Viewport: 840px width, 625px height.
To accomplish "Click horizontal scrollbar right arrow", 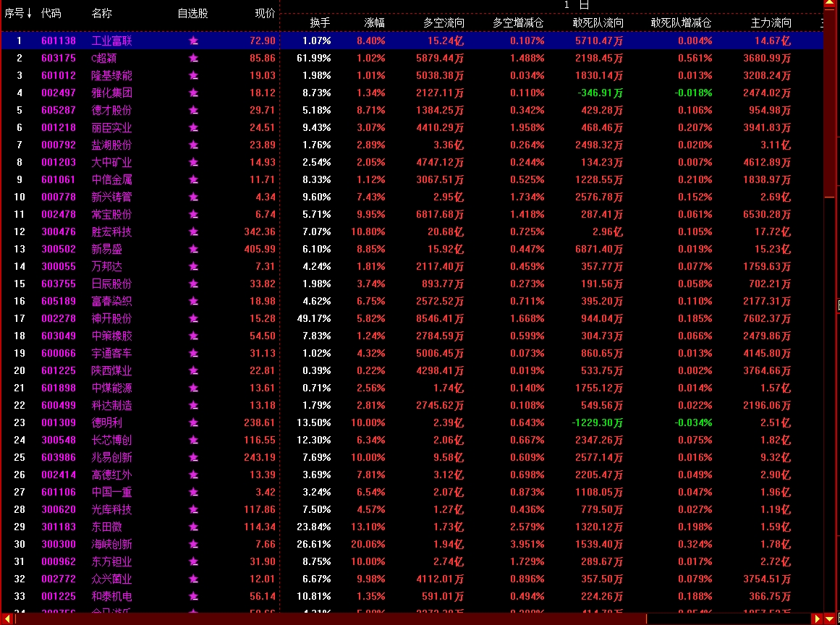I will click(x=818, y=619).
